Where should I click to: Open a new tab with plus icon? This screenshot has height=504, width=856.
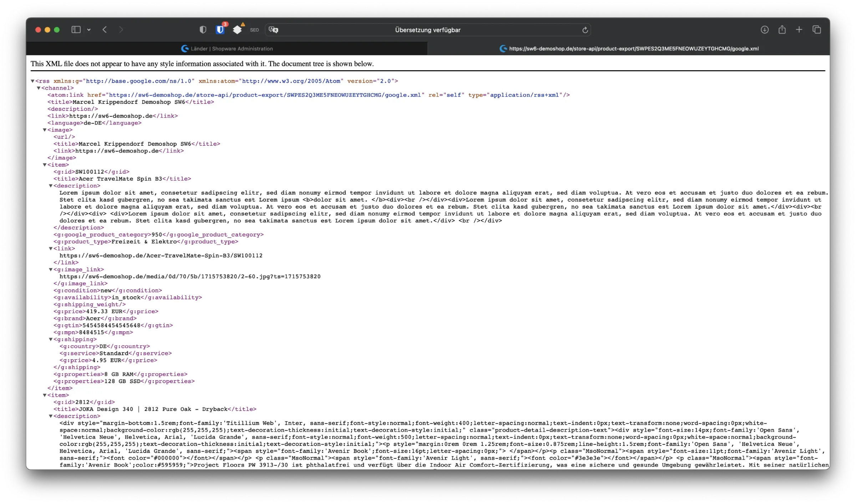click(x=799, y=30)
